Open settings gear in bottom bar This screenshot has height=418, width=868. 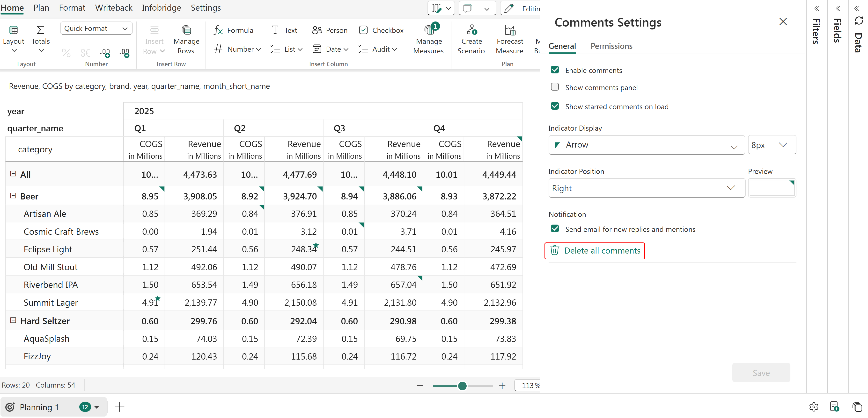tap(813, 407)
